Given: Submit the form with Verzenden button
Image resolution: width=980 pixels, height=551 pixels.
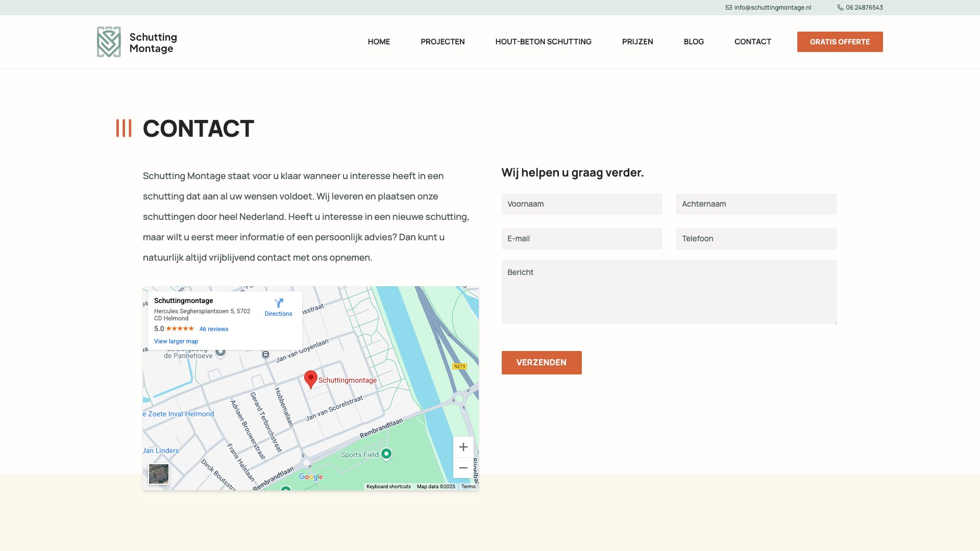Looking at the screenshot, I should pyautogui.click(x=541, y=363).
